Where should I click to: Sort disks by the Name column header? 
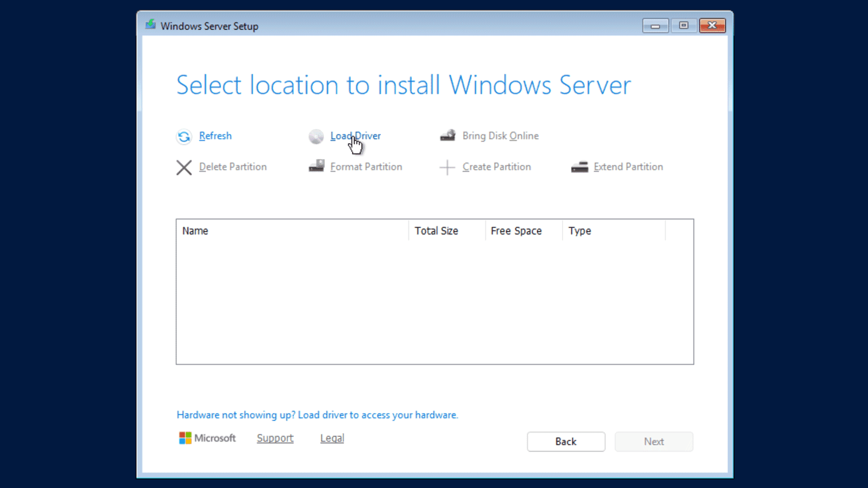coord(292,230)
